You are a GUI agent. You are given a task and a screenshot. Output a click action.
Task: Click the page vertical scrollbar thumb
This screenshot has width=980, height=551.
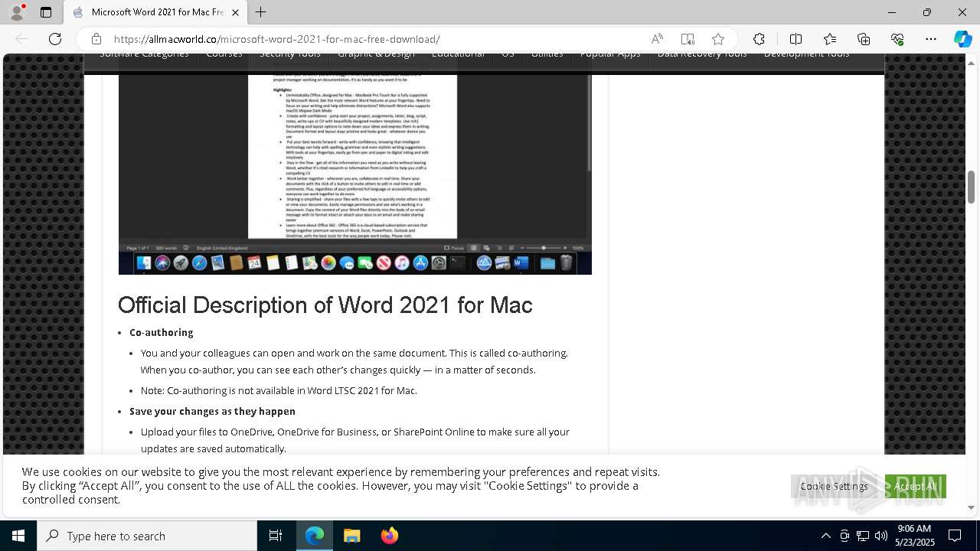[972, 187]
